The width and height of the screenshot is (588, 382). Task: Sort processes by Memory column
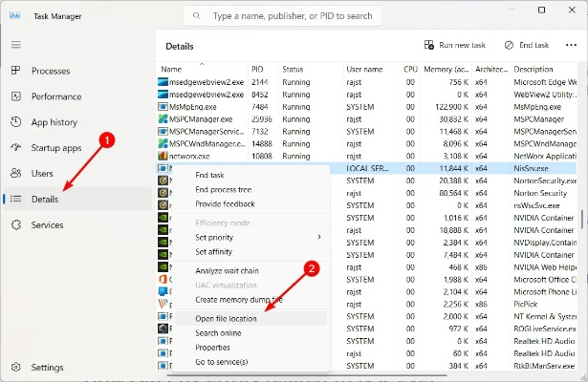pos(444,69)
